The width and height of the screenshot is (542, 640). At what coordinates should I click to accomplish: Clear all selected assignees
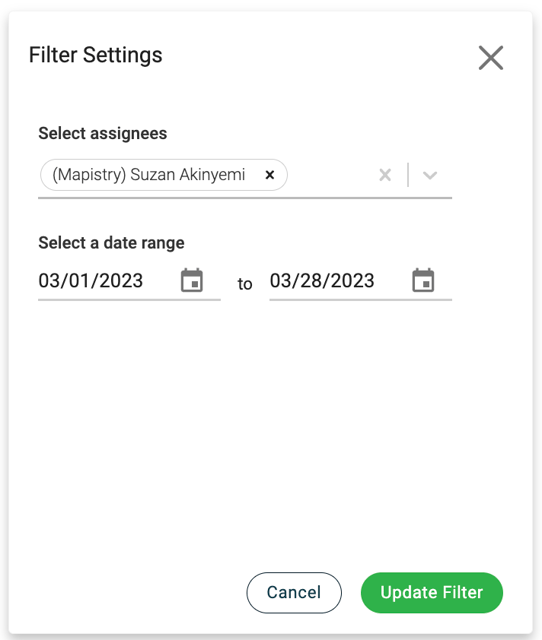click(385, 175)
